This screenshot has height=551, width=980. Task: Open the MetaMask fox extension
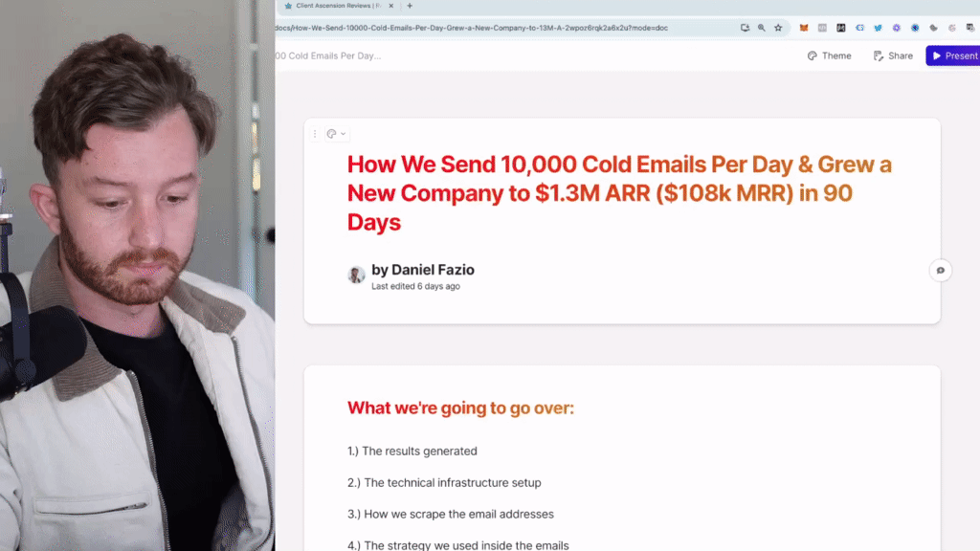tap(804, 28)
